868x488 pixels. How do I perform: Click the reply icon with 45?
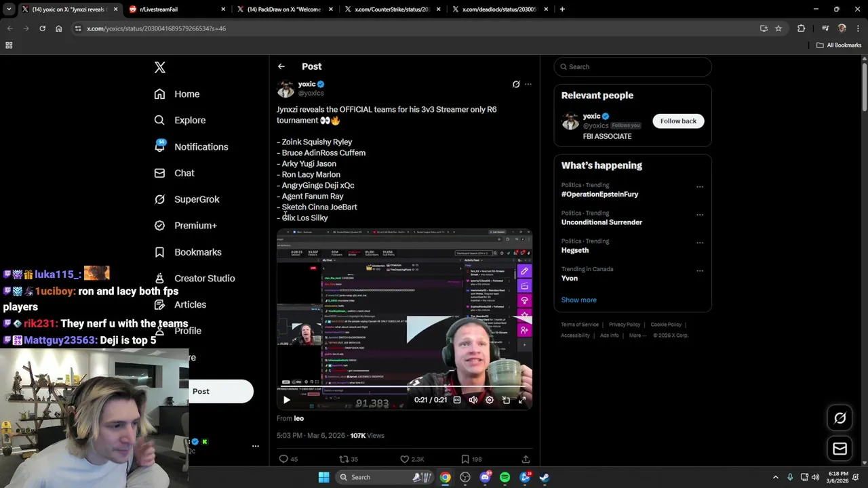(x=290, y=459)
